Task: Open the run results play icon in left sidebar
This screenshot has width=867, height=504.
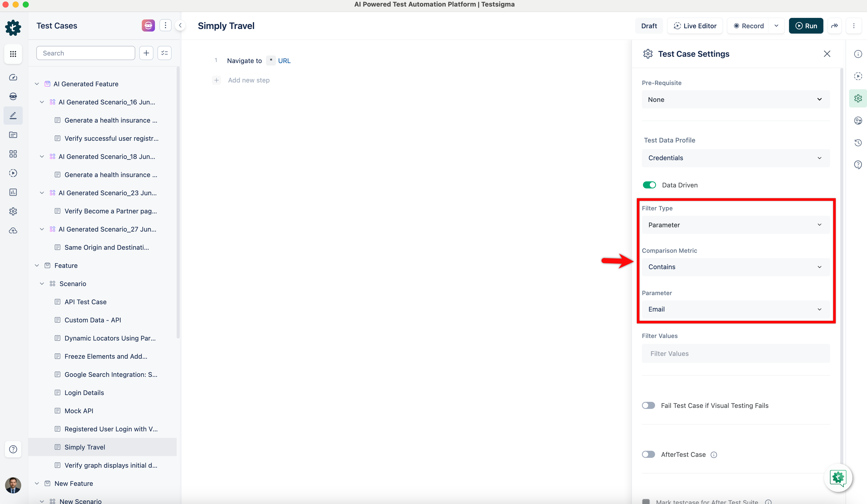Action: point(13,173)
